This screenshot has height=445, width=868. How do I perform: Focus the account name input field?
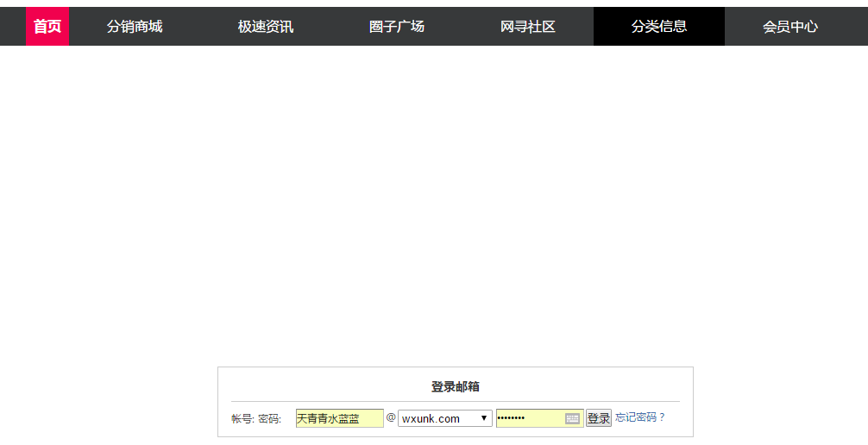[x=339, y=418]
